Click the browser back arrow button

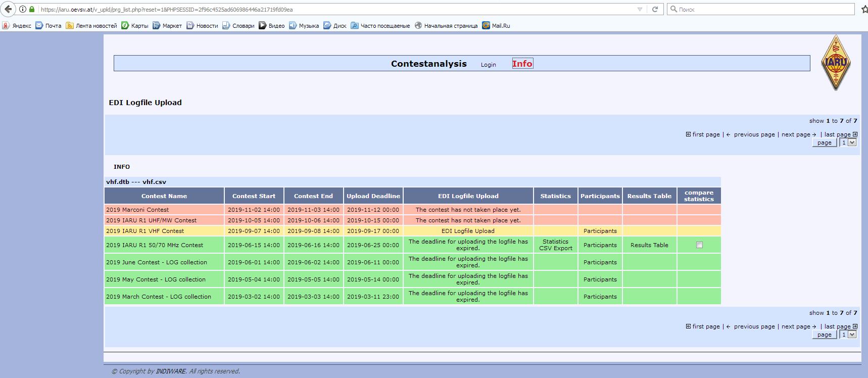8,9
